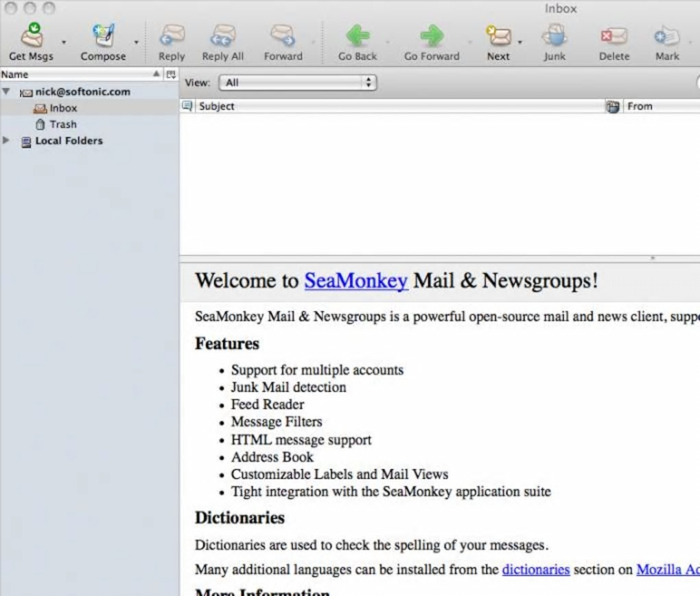The height and width of the screenshot is (596, 700).
Task: Sort messages by Subject column
Action: coord(399,106)
